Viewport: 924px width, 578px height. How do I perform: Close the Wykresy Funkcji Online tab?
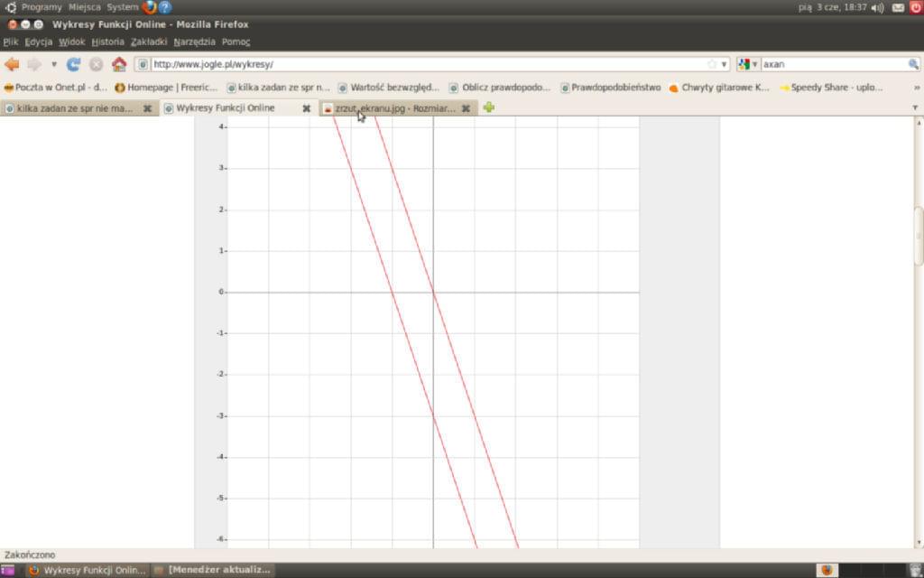[x=306, y=108]
